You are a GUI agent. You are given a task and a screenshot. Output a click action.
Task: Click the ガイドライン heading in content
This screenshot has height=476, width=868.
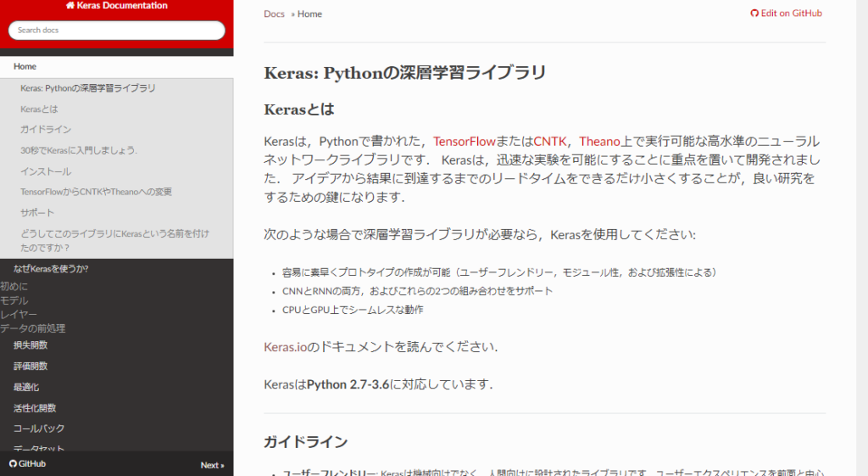(x=305, y=442)
